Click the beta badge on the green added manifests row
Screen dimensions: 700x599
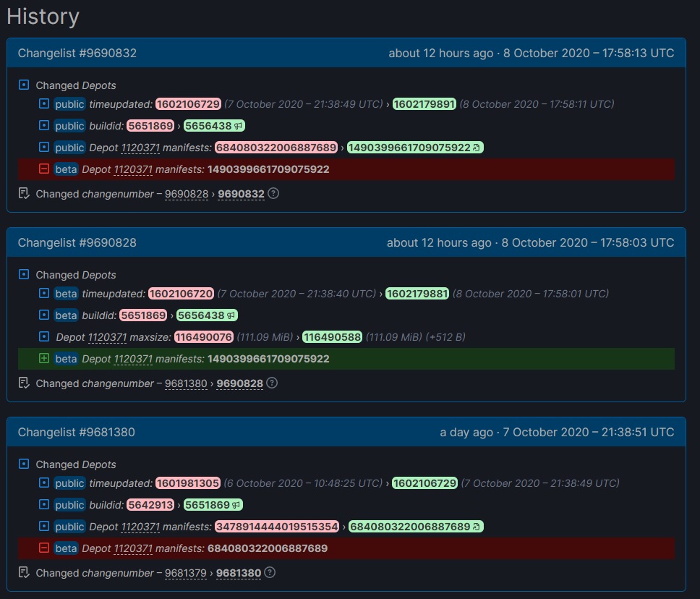[66, 359]
